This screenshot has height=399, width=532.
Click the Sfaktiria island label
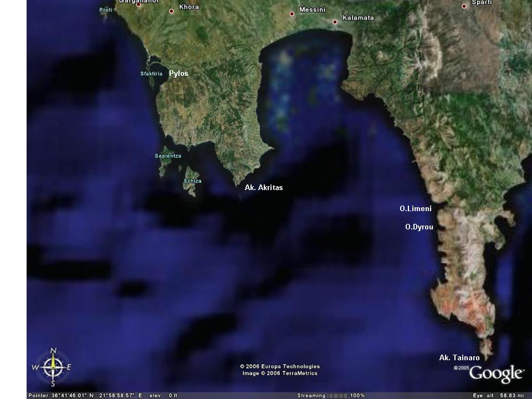click(x=151, y=74)
